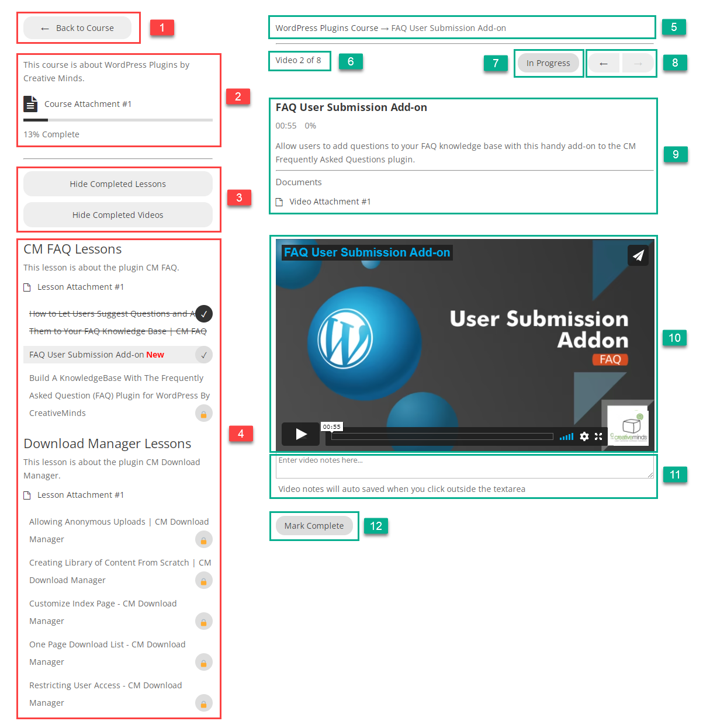Image resolution: width=703 pixels, height=728 pixels.
Task: Click the video notes text area
Action: (465, 467)
